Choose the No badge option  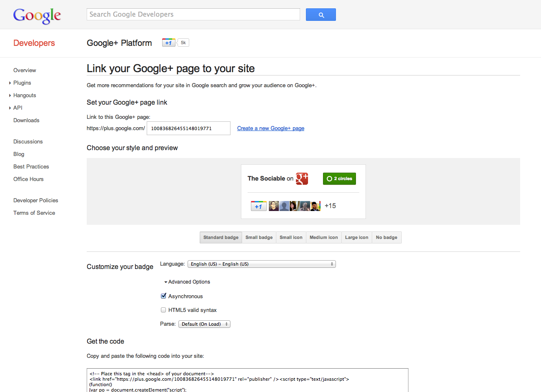click(386, 237)
